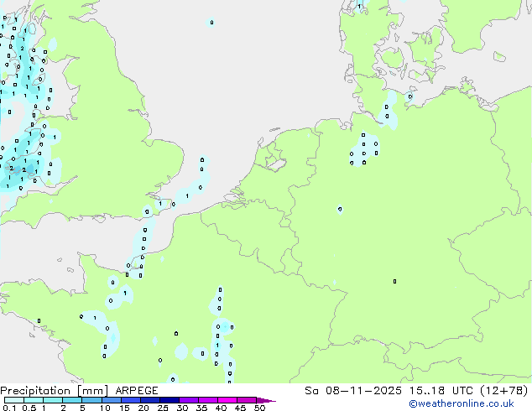Click the legend label '25'
The image size is (532, 411).
point(163,408)
